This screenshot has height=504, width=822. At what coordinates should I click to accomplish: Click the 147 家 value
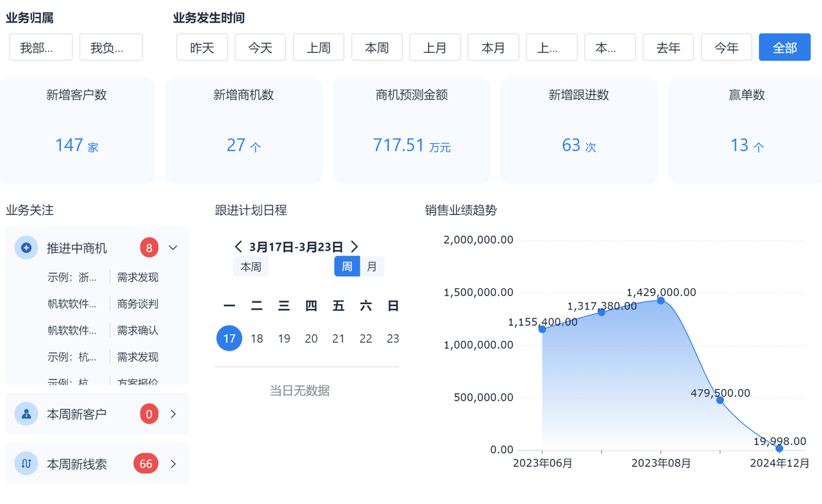click(x=77, y=145)
